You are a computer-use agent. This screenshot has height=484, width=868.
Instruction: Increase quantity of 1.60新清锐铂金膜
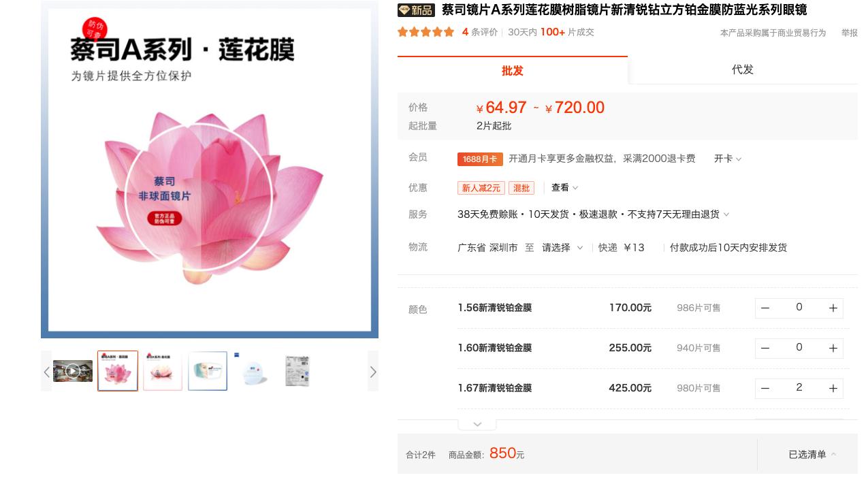pos(833,348)
